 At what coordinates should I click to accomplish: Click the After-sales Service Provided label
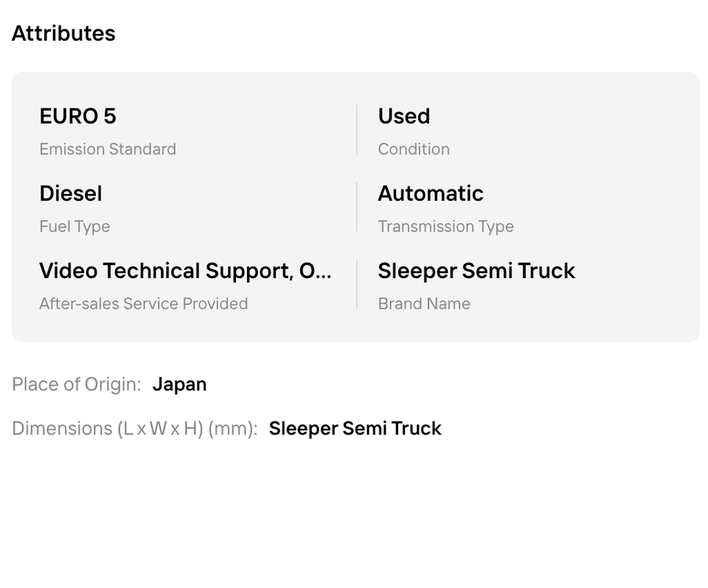[144, 303]
